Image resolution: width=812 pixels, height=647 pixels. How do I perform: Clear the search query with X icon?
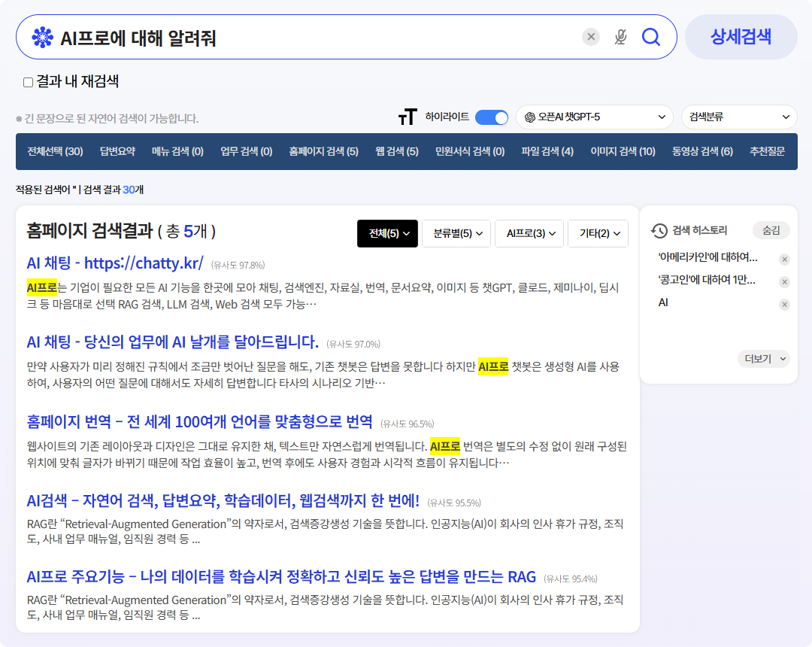pos(591,37)
